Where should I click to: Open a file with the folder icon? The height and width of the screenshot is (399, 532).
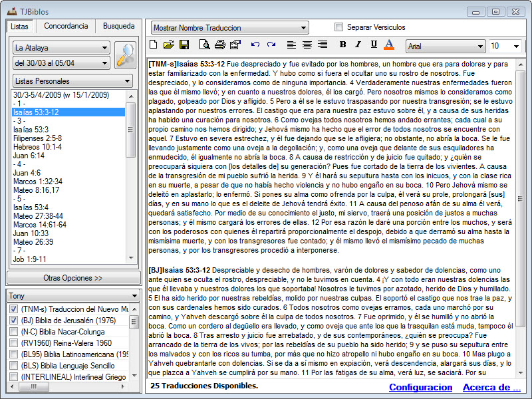point(169,45)
